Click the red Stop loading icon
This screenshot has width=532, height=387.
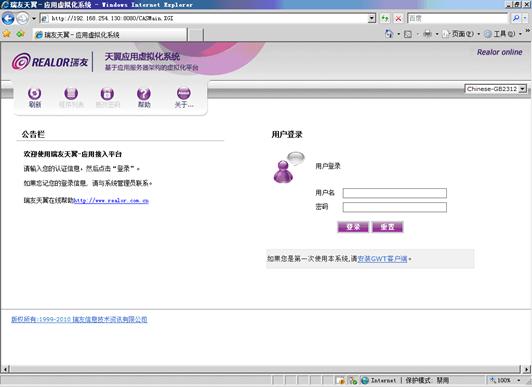point(398,18)
